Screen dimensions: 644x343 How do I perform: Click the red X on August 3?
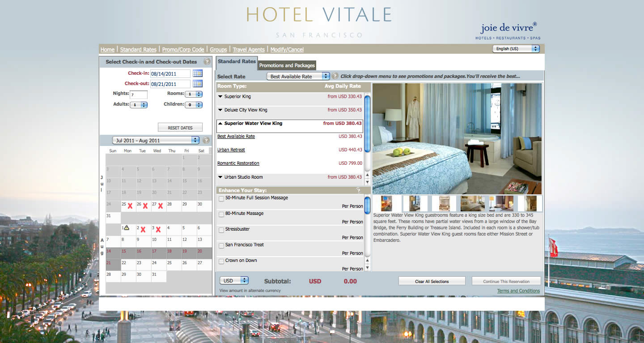pos(158,230)
